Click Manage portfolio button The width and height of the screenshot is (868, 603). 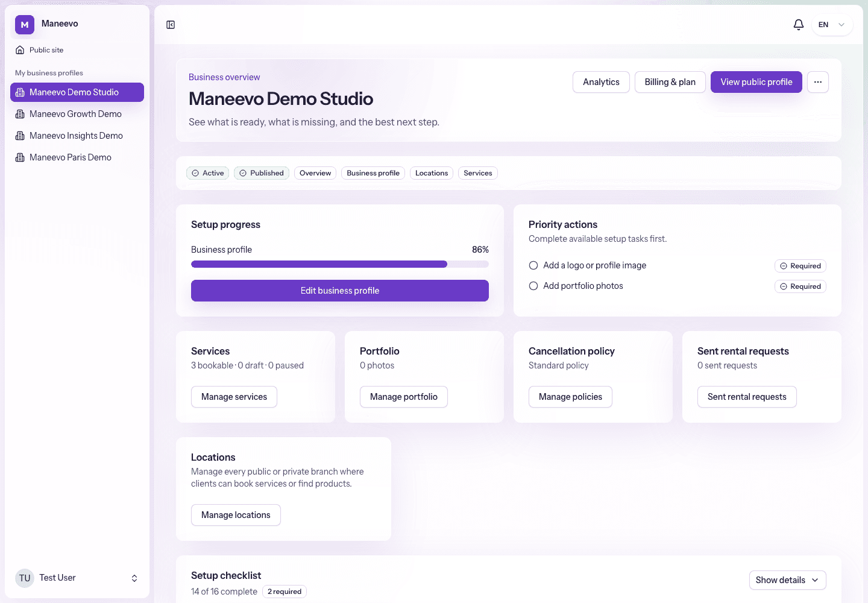pyautogui.click(x=404, y=397)
